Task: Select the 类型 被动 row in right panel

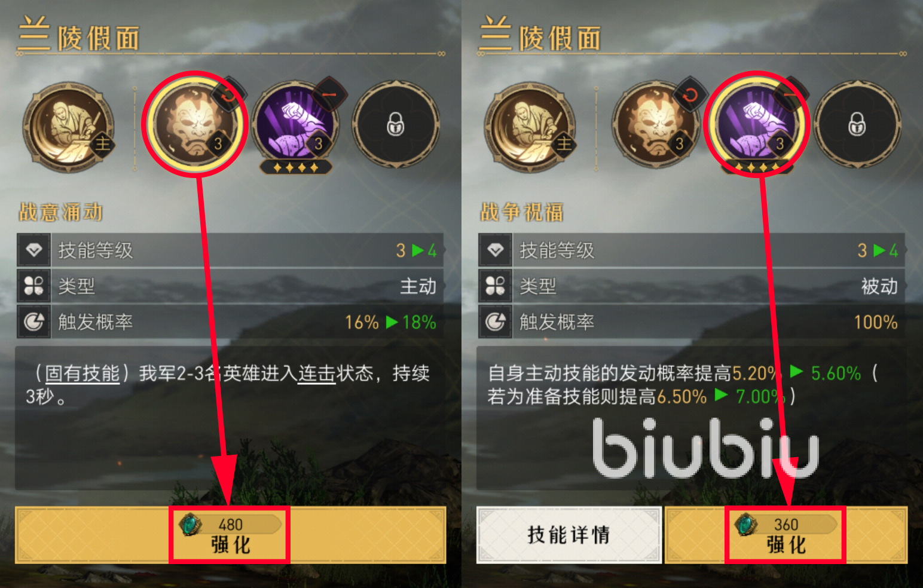Action: tap(692, 286)
